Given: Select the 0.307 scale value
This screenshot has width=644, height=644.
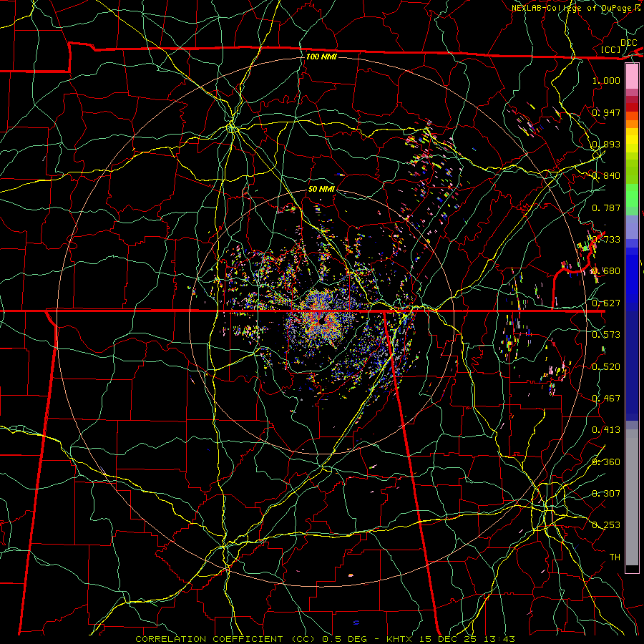Looking at the screenshot, I should (x=606, y=494).
